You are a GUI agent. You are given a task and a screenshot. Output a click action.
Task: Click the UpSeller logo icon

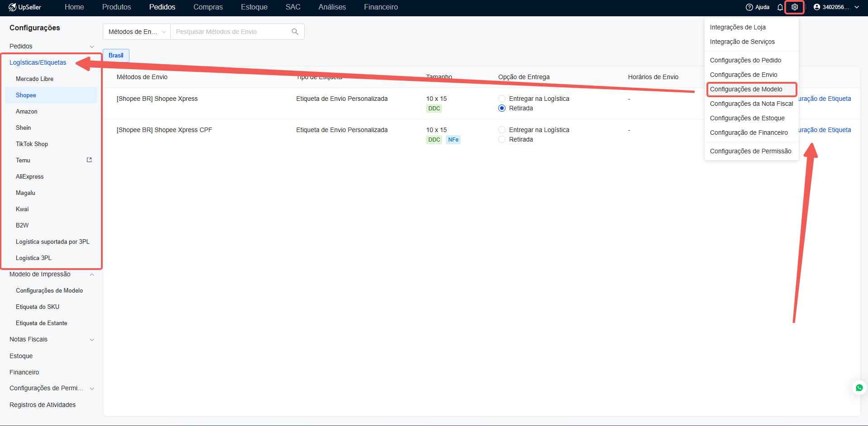pos(13,7)
